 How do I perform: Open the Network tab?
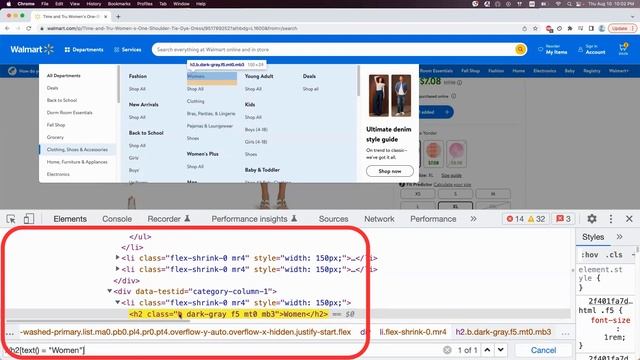point(379,219)
